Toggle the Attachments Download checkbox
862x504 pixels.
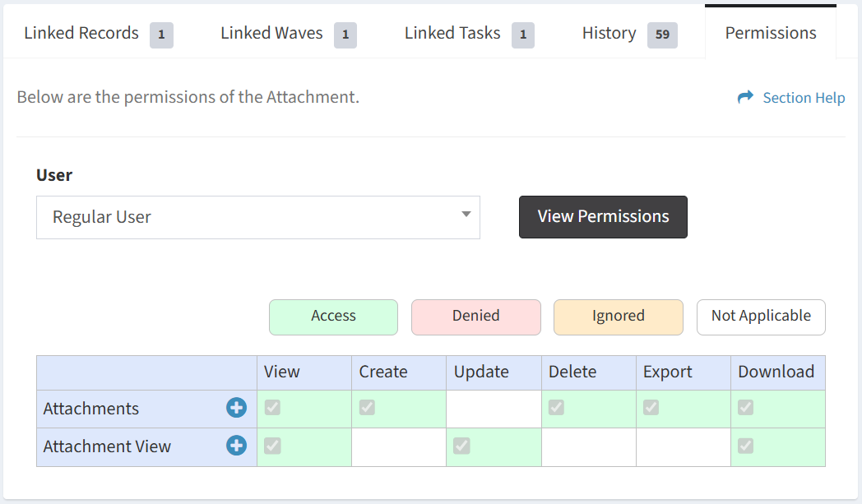click(x=745, y=408)
